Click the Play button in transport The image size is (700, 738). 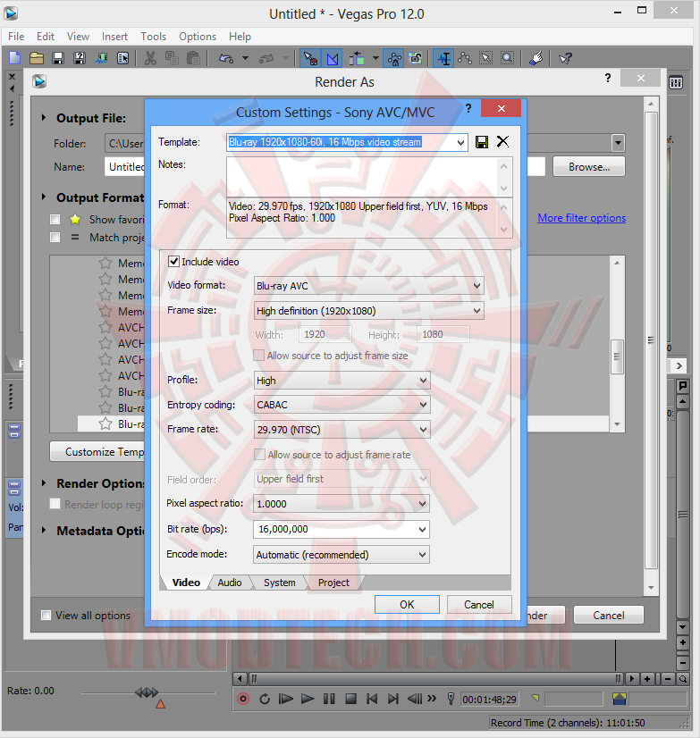click(308, 699)
